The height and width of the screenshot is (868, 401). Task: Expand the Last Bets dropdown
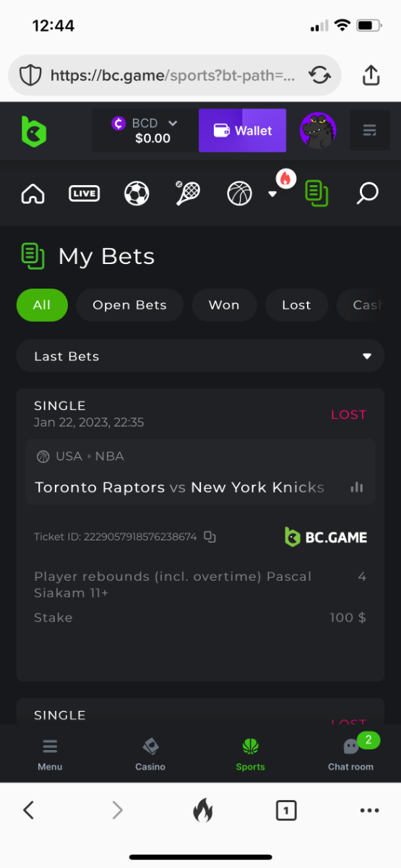tap(200, 356)
